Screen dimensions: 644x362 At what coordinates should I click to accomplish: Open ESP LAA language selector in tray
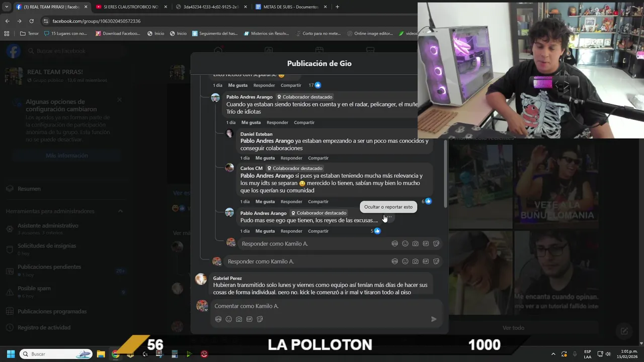(x=588, y=354)
